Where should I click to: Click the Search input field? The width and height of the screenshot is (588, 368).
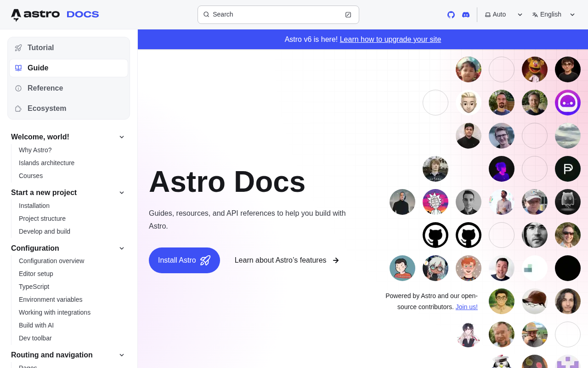(278, 15)
